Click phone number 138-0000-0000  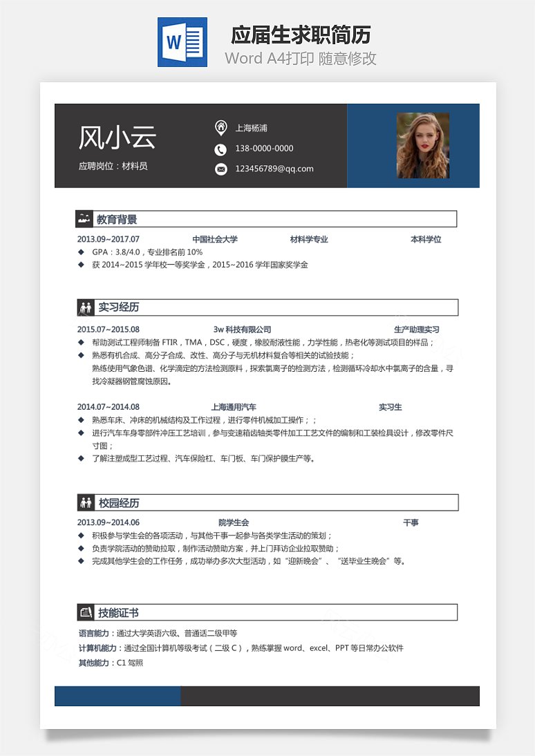click(x=264, y=149)
